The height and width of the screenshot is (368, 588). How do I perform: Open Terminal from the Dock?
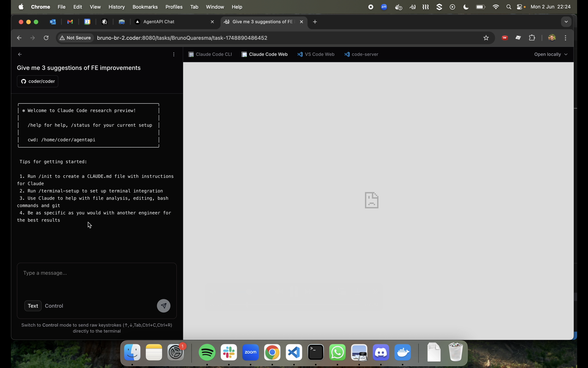(x=316, y=352)
